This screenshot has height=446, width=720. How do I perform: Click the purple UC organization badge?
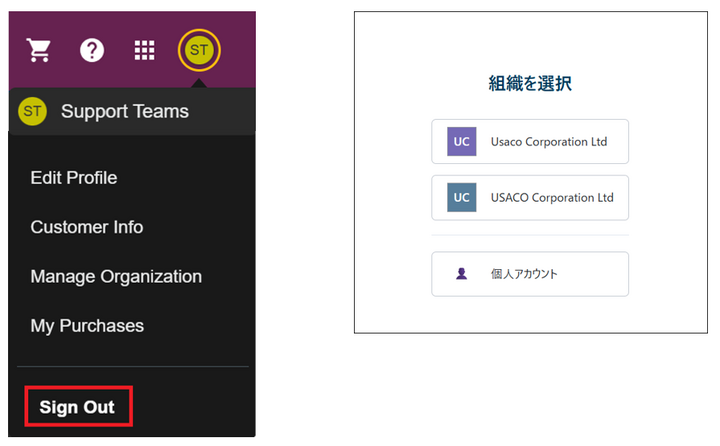click(461, 141)
